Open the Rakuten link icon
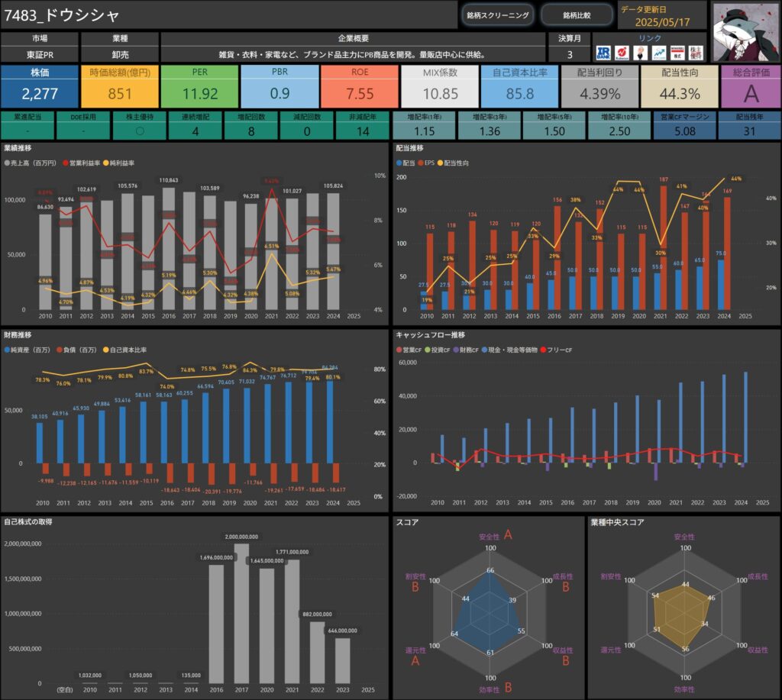The image size is (782, 700). tap(622, 53)
